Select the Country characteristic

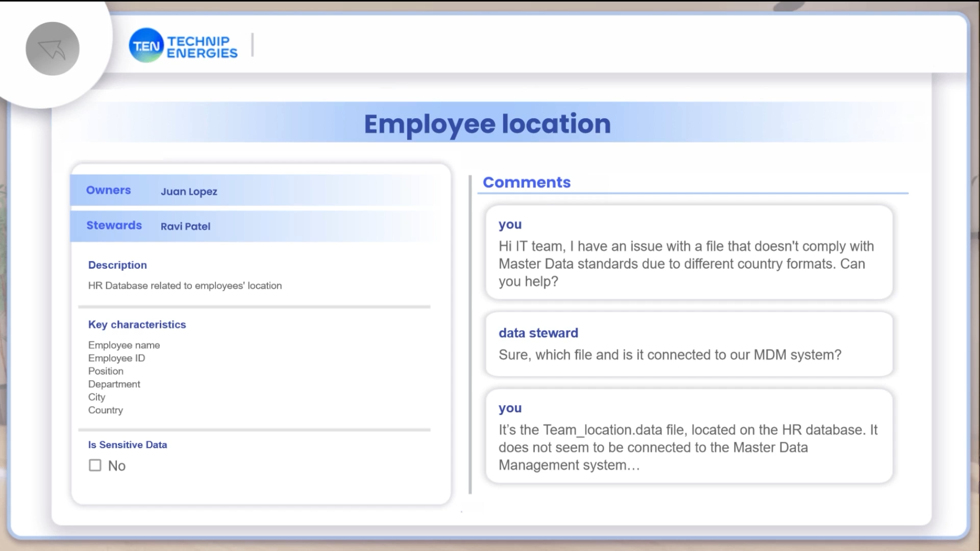[x=105, y=410]
